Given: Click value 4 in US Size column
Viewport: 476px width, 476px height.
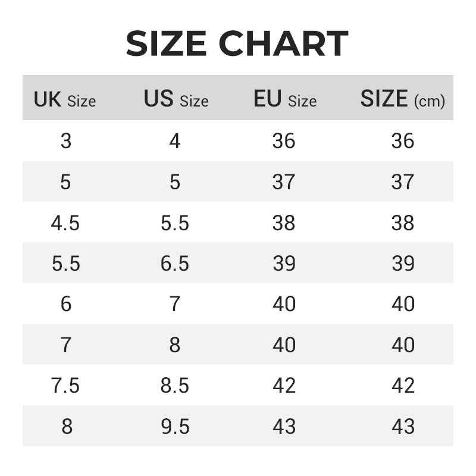Looking at the screenshot, I should pos(174,141).
